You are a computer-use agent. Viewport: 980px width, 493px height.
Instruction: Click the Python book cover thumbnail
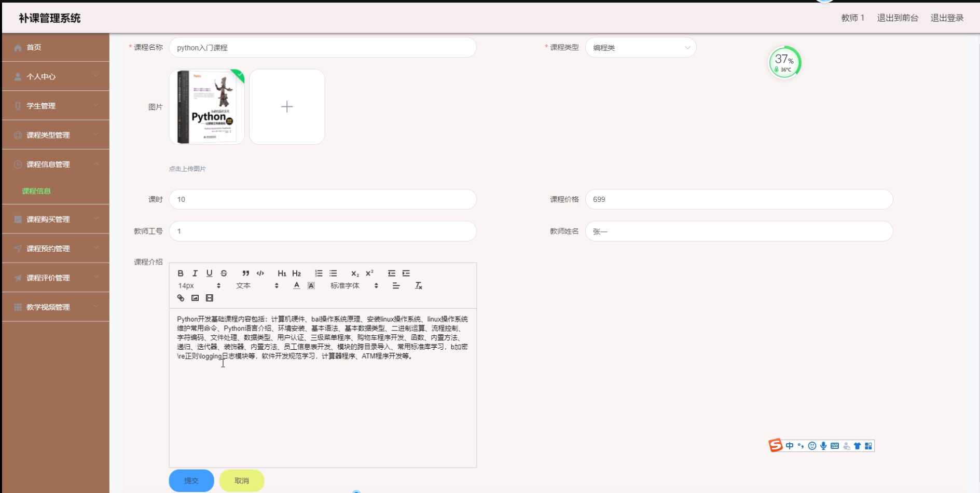tap(207, 107)
